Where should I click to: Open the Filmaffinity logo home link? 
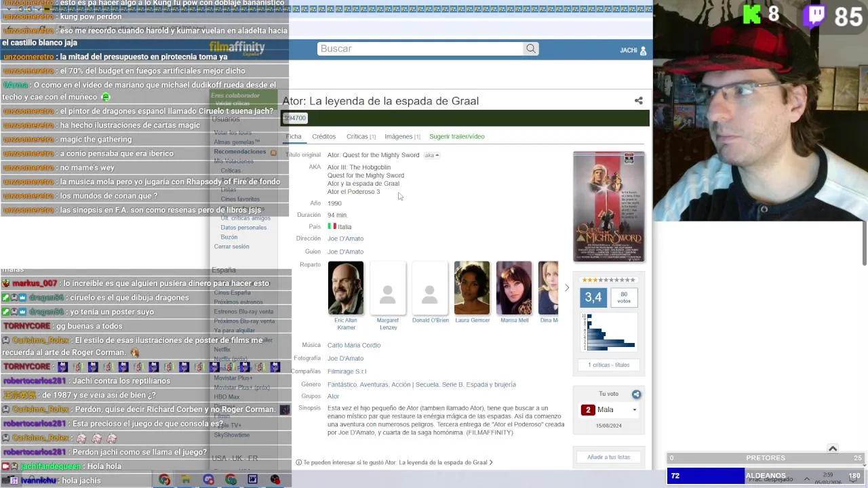(x=237, y=47)
